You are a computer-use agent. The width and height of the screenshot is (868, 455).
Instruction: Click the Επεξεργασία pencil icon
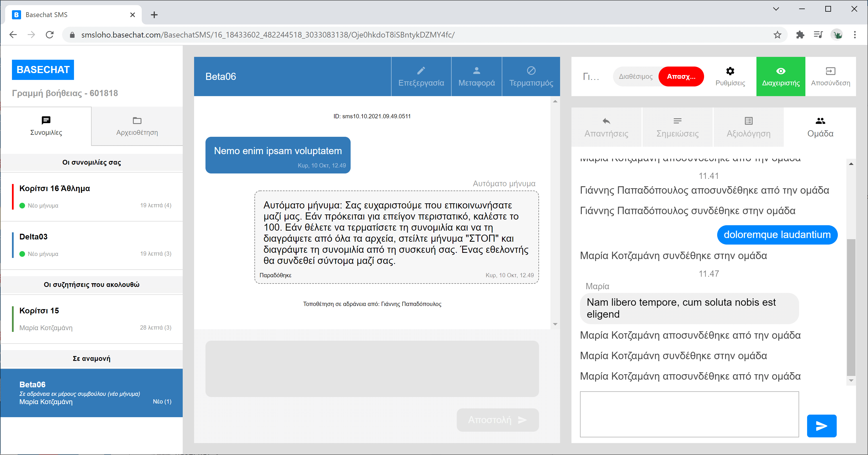click(421, 71)
